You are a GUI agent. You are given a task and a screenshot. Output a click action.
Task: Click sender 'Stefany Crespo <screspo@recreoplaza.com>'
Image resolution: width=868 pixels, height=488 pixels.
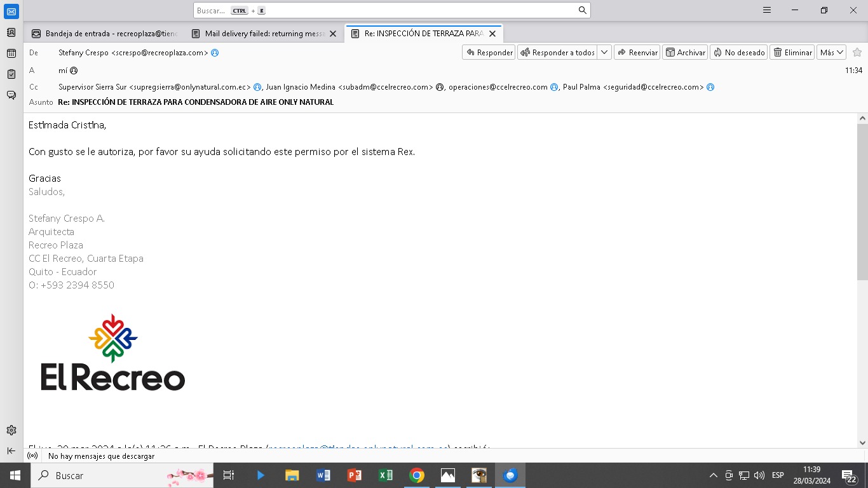coord(133,53)
